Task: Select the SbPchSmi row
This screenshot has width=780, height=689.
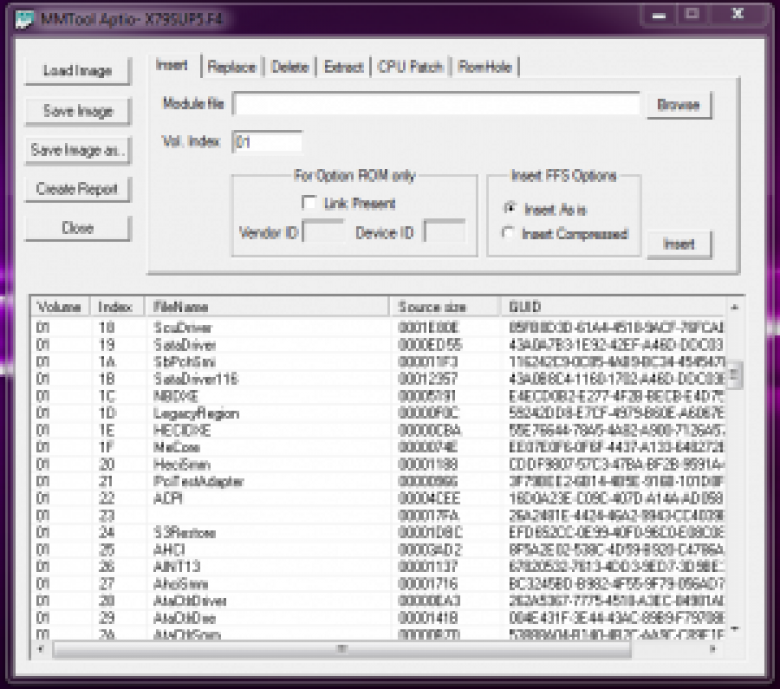Action: click(x=378, y=362)
